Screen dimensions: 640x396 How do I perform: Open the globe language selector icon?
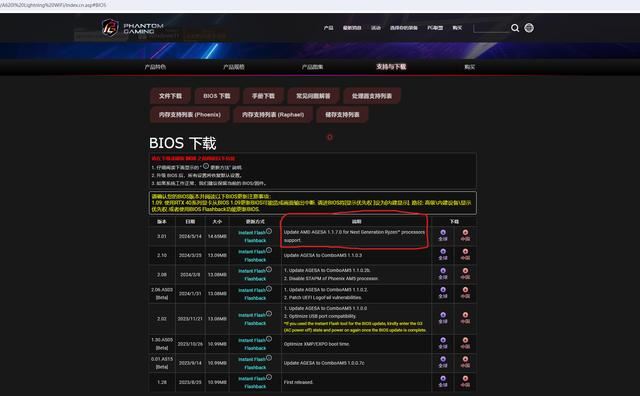(529, 28)
